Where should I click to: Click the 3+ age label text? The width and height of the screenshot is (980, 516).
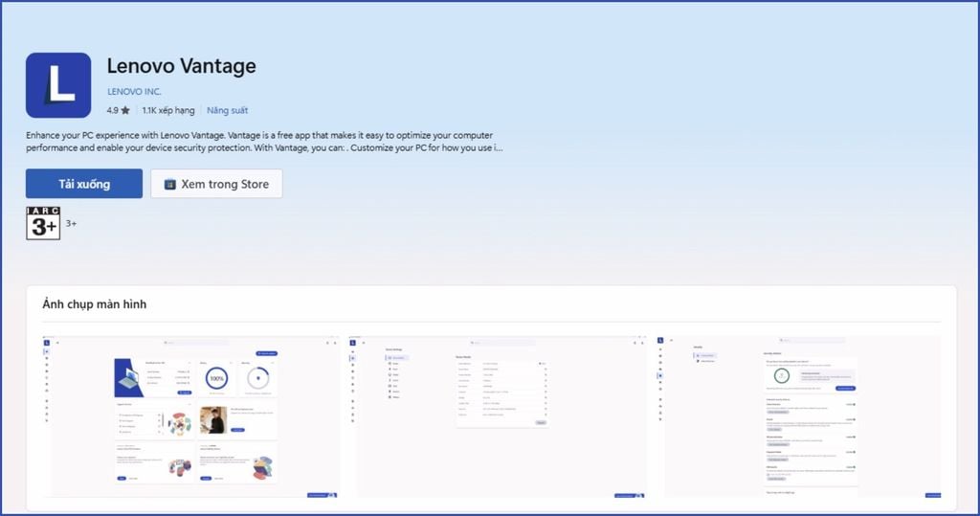click(x=71, y=223)
